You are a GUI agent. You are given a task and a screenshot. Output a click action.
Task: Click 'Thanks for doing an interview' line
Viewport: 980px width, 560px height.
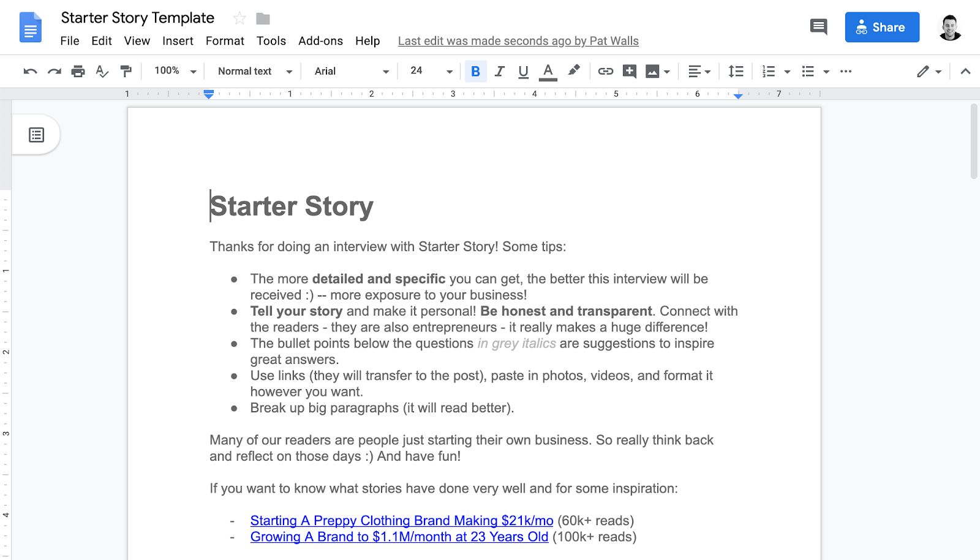pos(388,247)
